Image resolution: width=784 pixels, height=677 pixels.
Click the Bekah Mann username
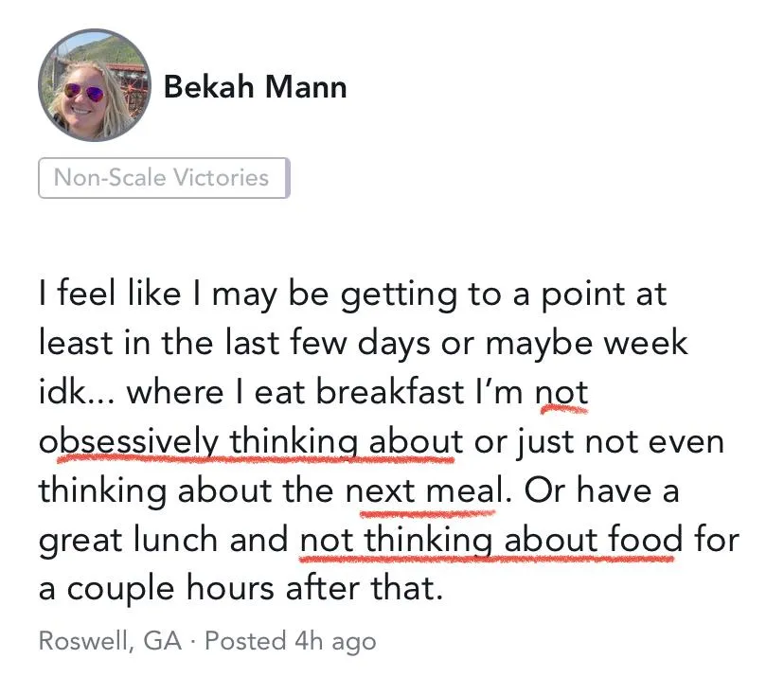[x=255, y=86]
